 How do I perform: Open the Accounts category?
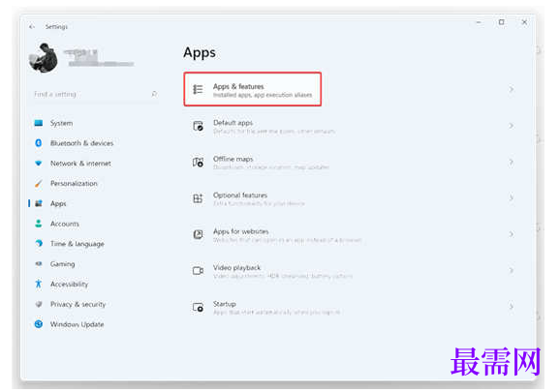(65, 224)
